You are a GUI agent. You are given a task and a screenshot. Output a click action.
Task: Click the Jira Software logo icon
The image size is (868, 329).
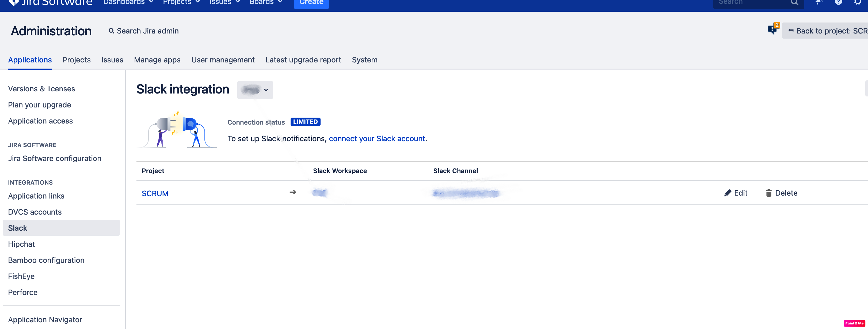tap(13, 2)
